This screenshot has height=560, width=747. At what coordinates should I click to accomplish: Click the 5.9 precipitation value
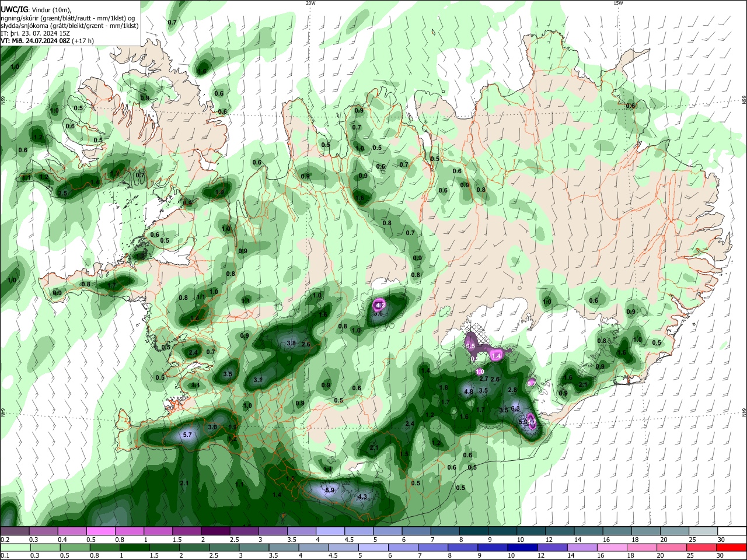(x=330, y=490)
